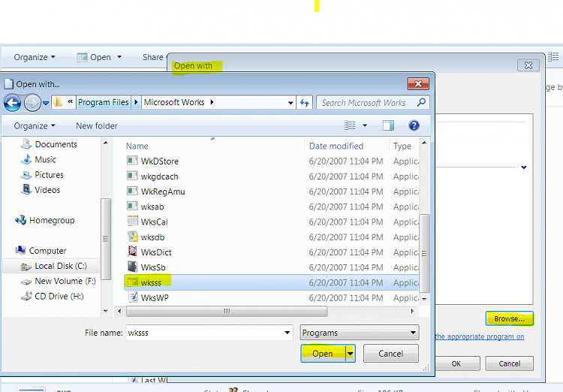The height and width of the screenshot is (392, 563).
Task: Click the Forward navigation arrow
Action: pos(32,103)
